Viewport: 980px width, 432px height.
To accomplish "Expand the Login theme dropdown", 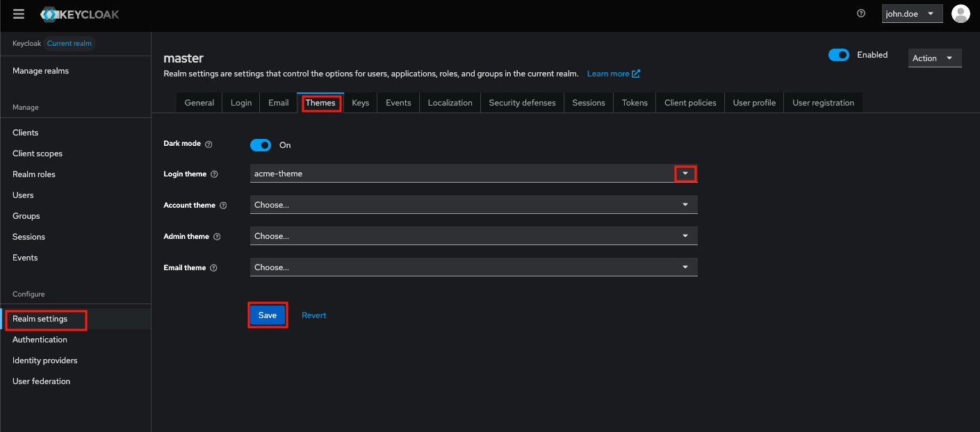I will point(685,174).
